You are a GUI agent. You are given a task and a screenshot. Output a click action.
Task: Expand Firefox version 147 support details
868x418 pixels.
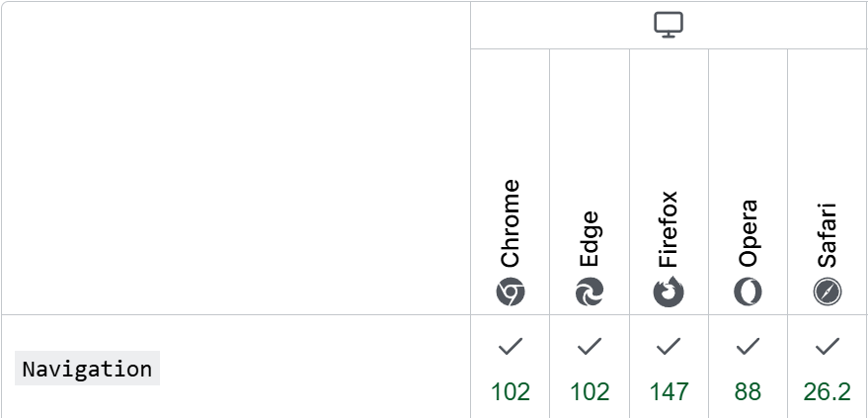point(669,392)
